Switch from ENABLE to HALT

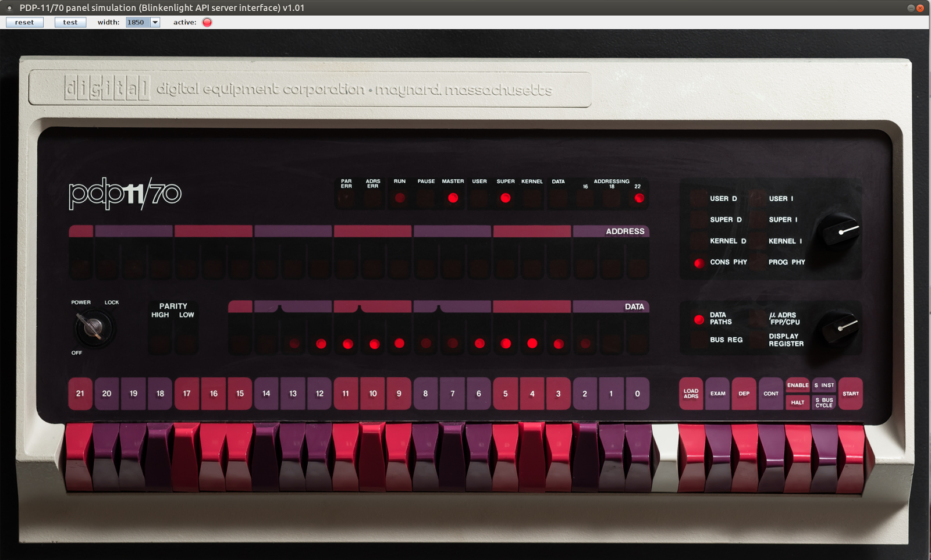[798, 402]
